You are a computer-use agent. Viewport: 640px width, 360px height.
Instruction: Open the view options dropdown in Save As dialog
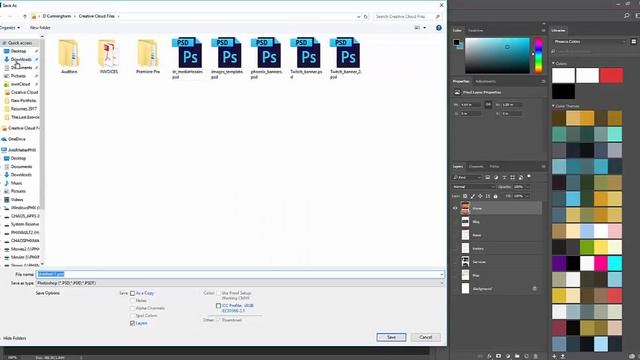[x=424, y=28]
